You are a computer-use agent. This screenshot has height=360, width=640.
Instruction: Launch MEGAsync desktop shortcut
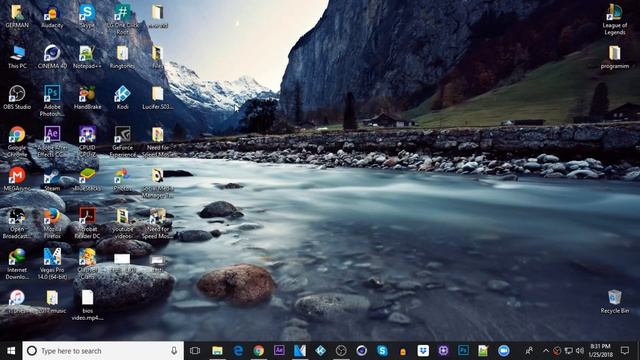(x=17, y=179)
